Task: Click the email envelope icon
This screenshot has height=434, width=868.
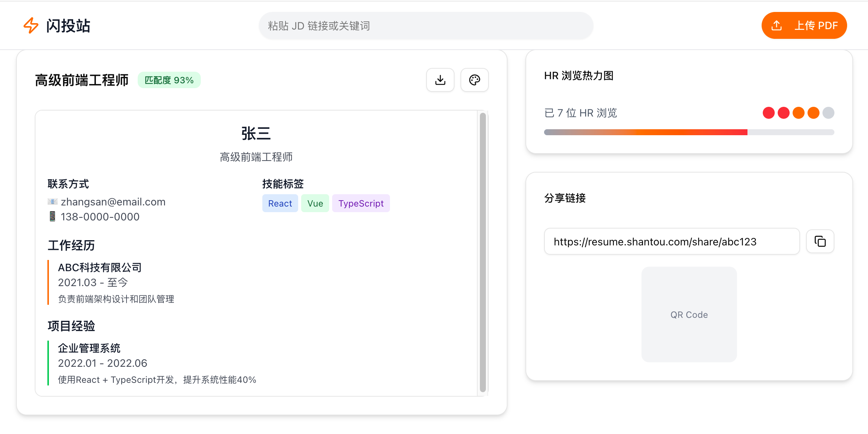Action: tap(53, 202)
